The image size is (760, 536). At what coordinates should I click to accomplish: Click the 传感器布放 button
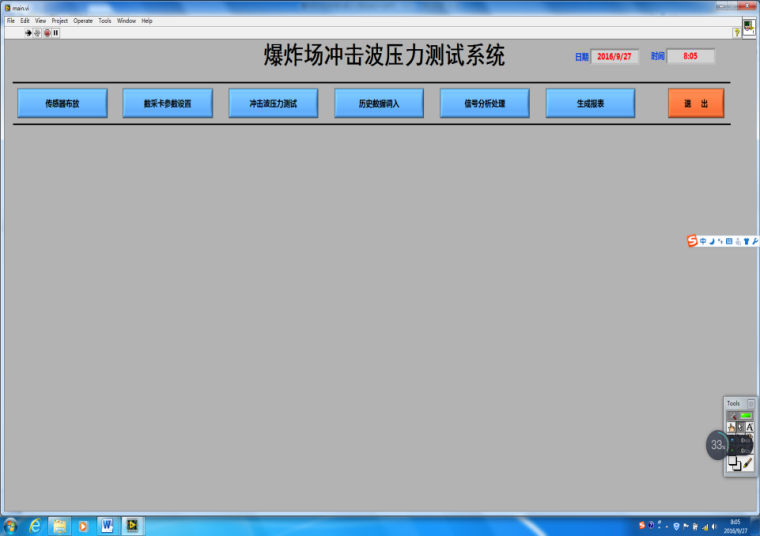click(x=62, y=103)
